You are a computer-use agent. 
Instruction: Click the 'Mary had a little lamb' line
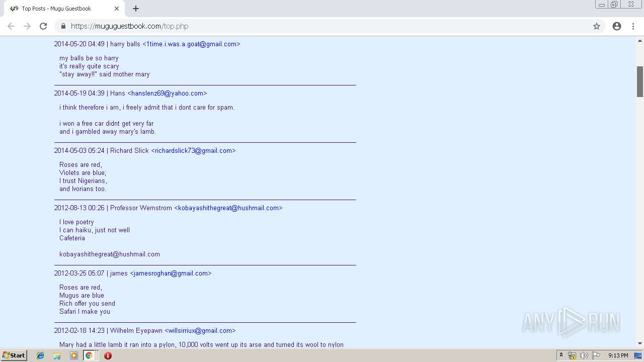click(201, 345)
